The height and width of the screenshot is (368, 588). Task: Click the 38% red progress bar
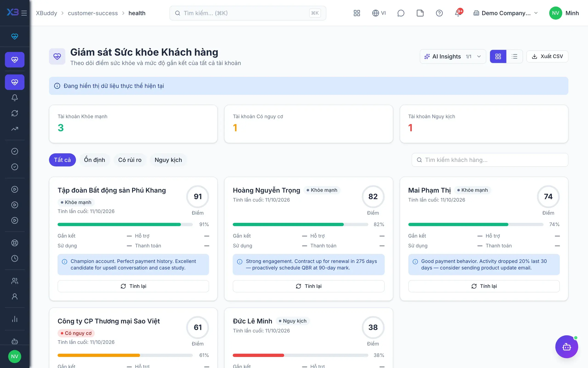tap(300, 355)
